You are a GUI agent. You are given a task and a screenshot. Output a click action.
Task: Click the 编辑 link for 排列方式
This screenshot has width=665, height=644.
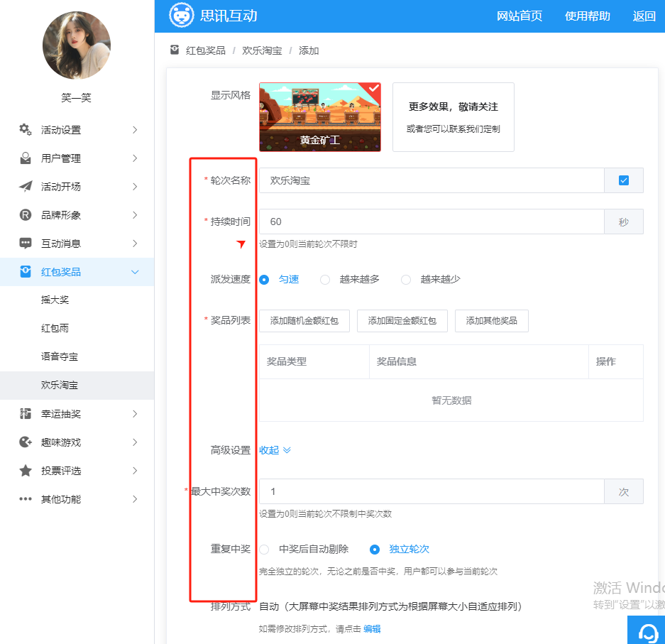(x=372, y=628)
